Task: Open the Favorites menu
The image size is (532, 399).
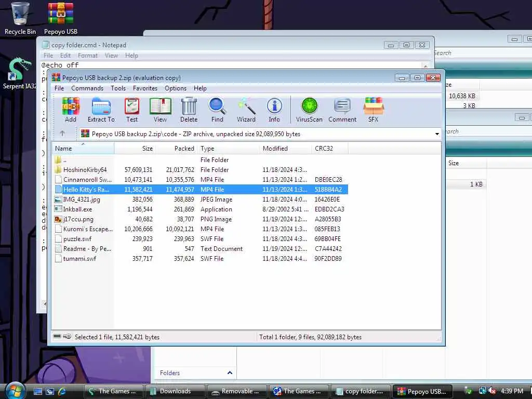Action: tap(145, 88)
